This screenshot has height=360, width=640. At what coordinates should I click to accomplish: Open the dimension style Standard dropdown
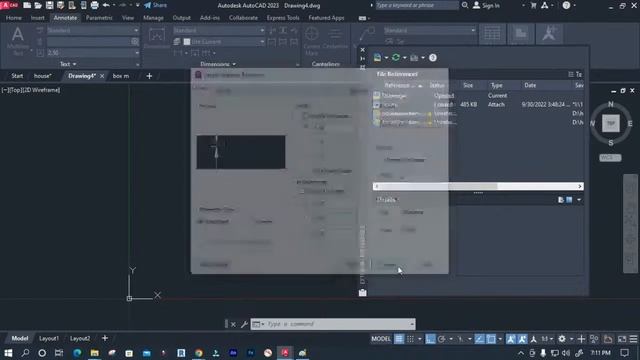click(x=219, y=30)
